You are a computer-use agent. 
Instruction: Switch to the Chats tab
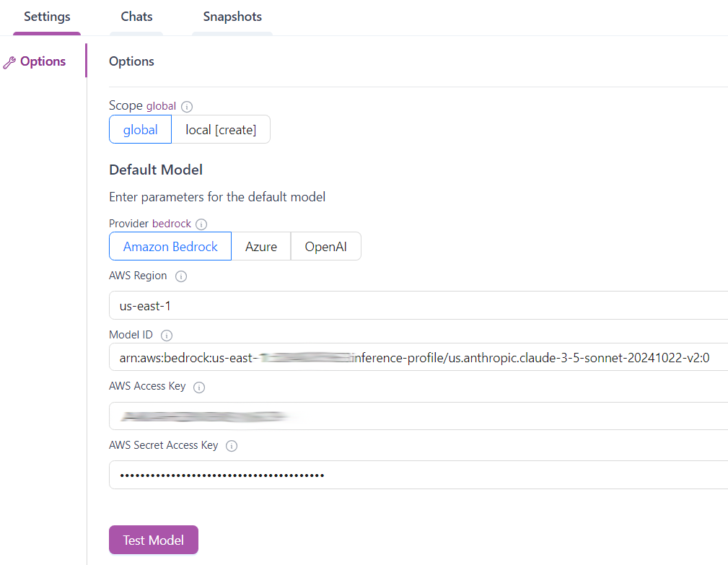136,17
